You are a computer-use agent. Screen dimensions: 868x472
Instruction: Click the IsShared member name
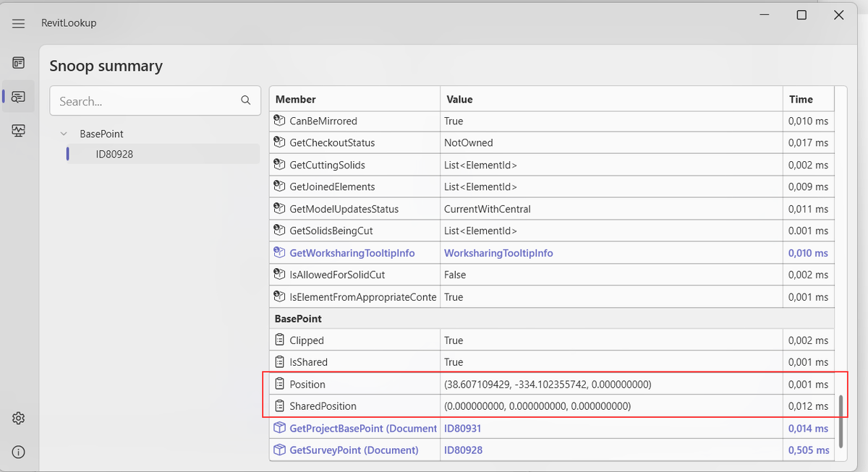(308, 361)
